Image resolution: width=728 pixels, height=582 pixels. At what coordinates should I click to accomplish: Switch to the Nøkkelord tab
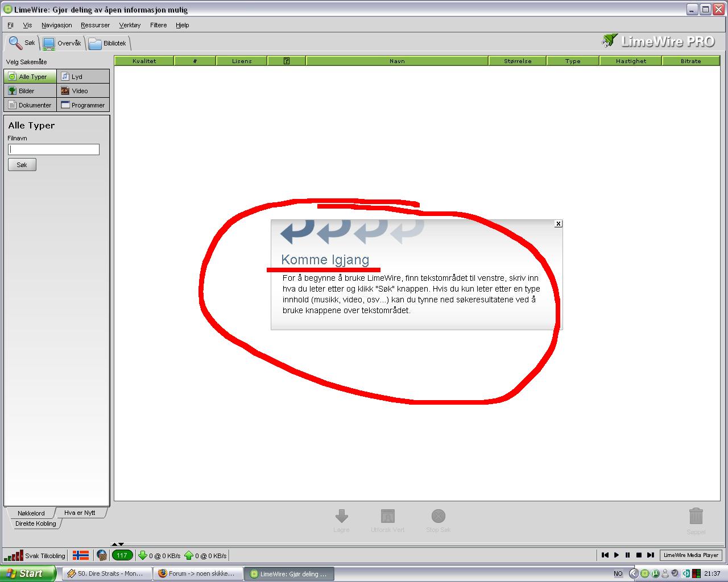coord(31,513)
